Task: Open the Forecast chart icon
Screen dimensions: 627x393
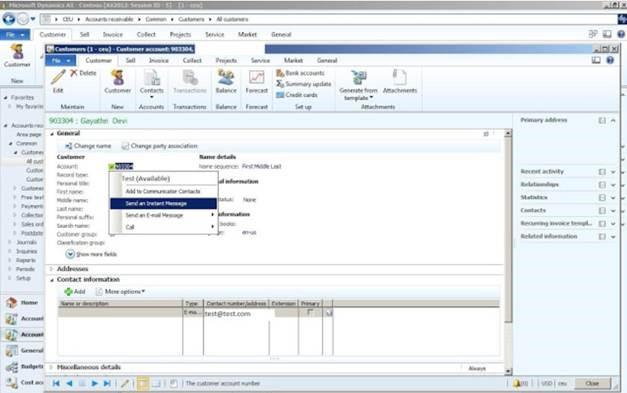Action: click(256, 78)
